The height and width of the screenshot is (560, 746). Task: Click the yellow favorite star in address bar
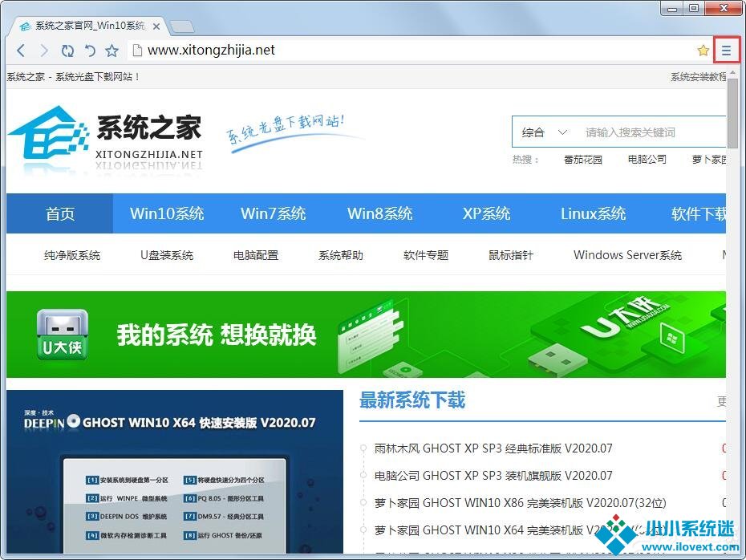(703, 51)
